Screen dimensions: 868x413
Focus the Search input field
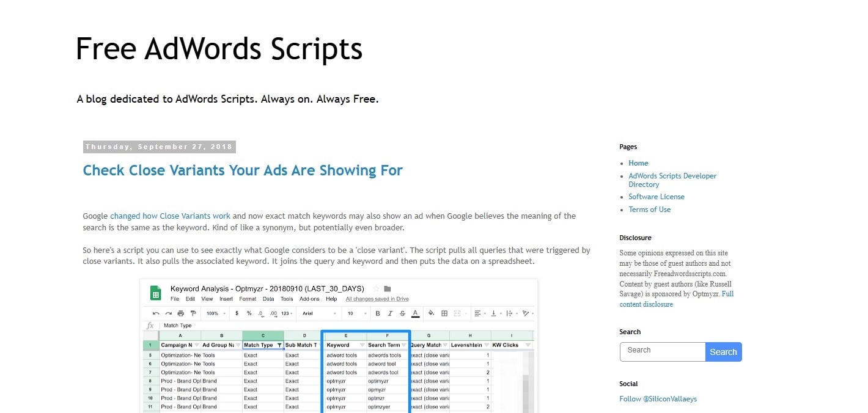point(663,352)
